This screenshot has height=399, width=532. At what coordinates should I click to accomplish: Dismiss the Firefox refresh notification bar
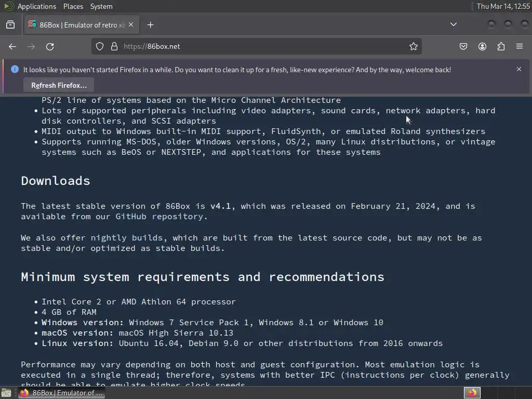[x=519, y=69]
